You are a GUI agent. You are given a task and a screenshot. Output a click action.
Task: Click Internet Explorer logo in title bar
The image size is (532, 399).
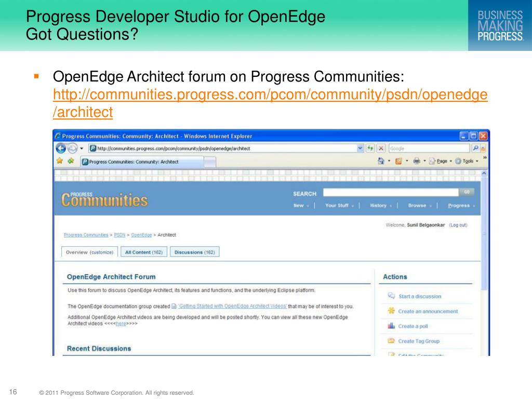pyautogui.click(x=58, y=136)
